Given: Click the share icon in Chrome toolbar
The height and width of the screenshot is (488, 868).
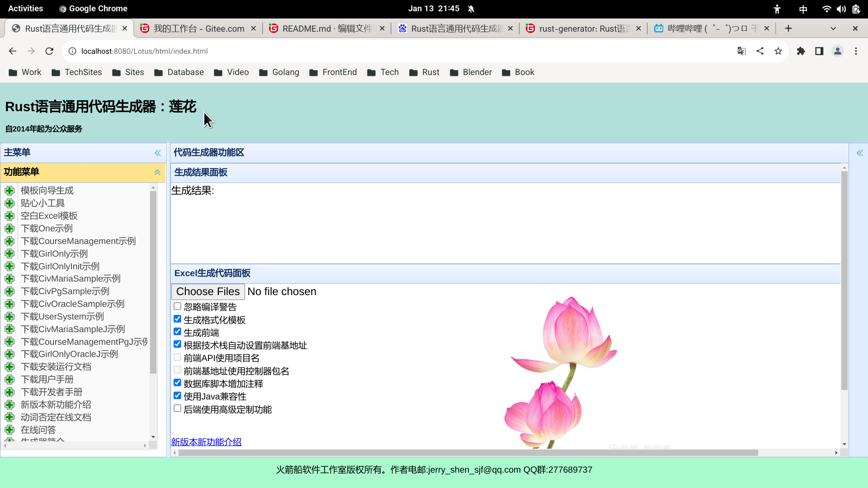Looking at the screenshot, I should point(760,51).
